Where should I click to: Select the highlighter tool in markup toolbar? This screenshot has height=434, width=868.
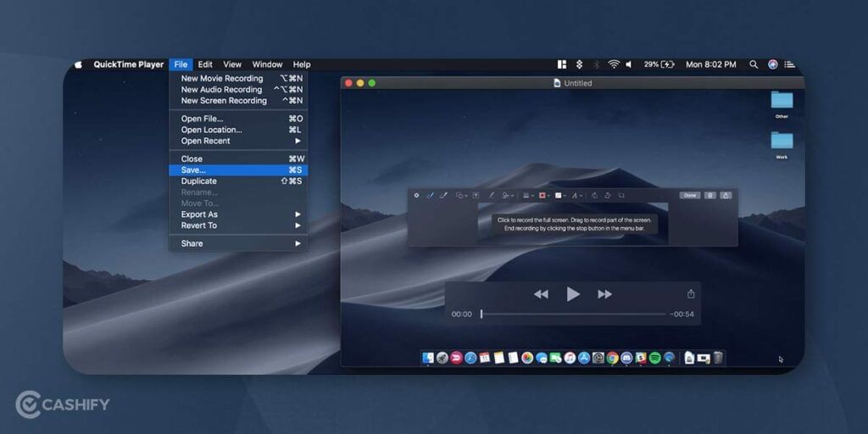pyautogui.click(x=492, y=196)
